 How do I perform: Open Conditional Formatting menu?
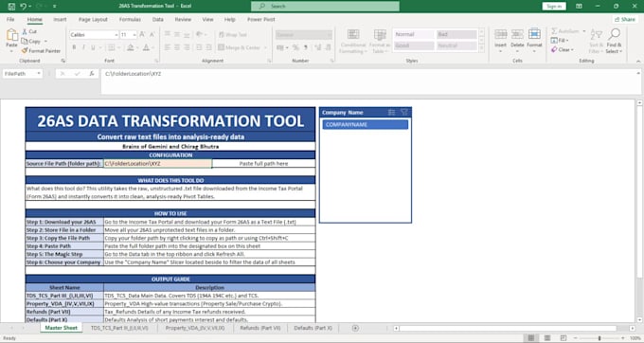coord(353,41)
